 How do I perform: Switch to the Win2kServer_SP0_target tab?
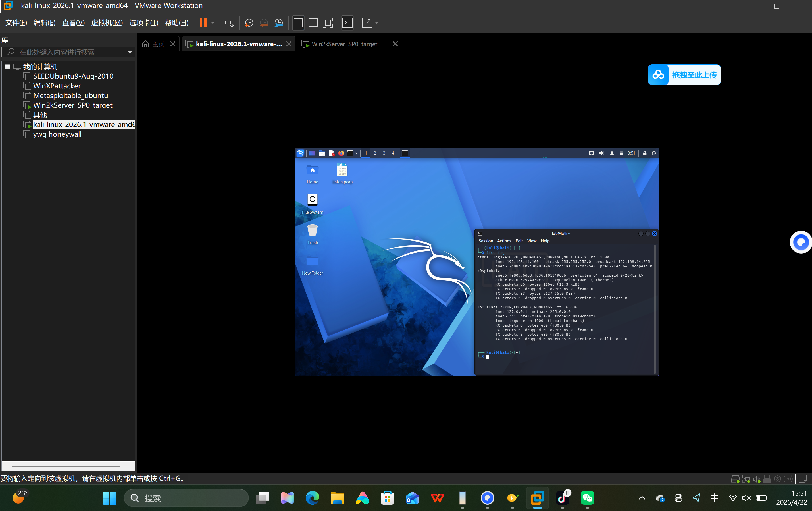coord(344,44)
